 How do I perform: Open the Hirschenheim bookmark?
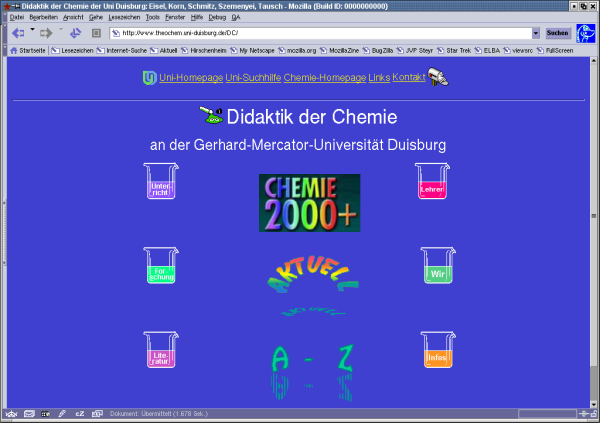(x=204, y=51)
